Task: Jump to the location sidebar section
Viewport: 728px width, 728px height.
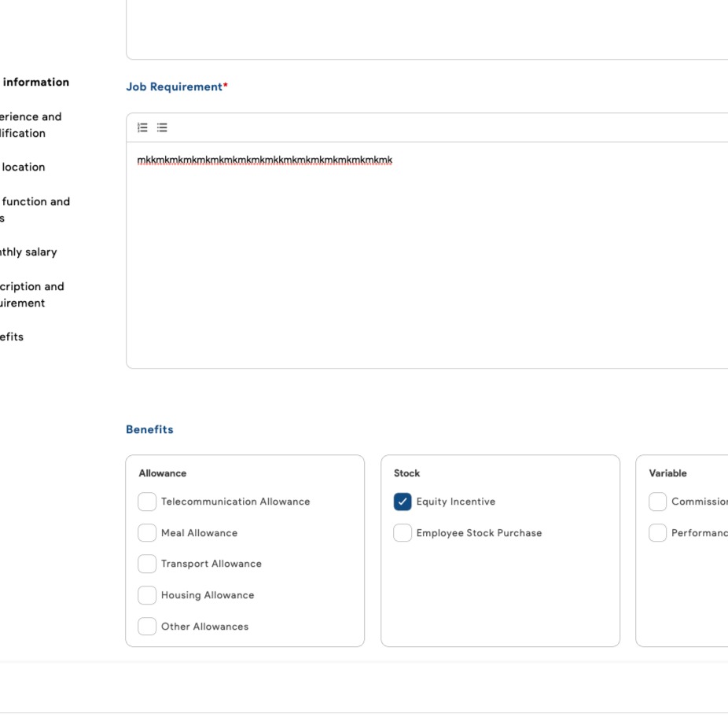Action: click(24, 167)
